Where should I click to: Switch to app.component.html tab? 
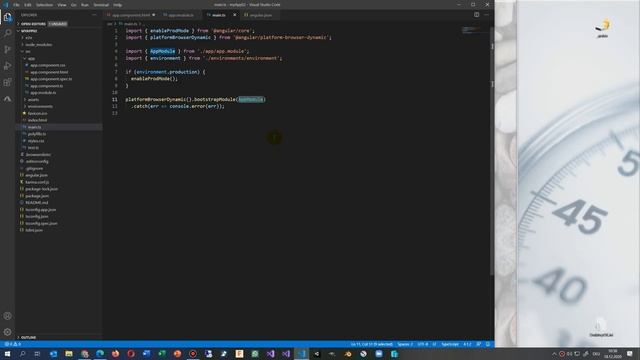(x=131, y=15)
